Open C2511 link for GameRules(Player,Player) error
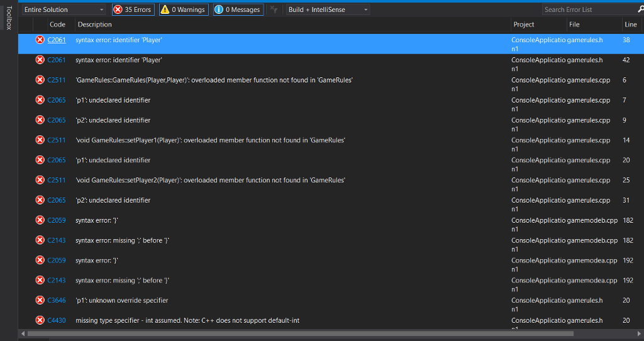 tap(57, 80)
